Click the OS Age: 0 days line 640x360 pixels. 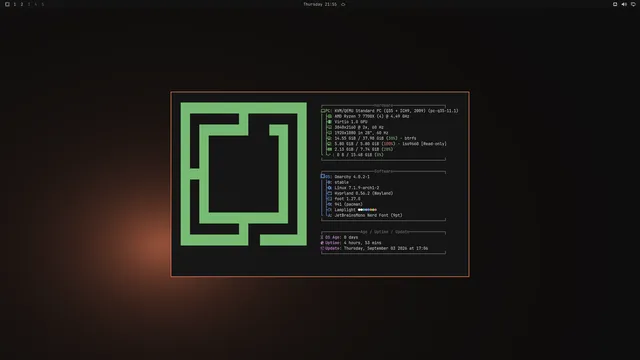click(x=339, y=237)
